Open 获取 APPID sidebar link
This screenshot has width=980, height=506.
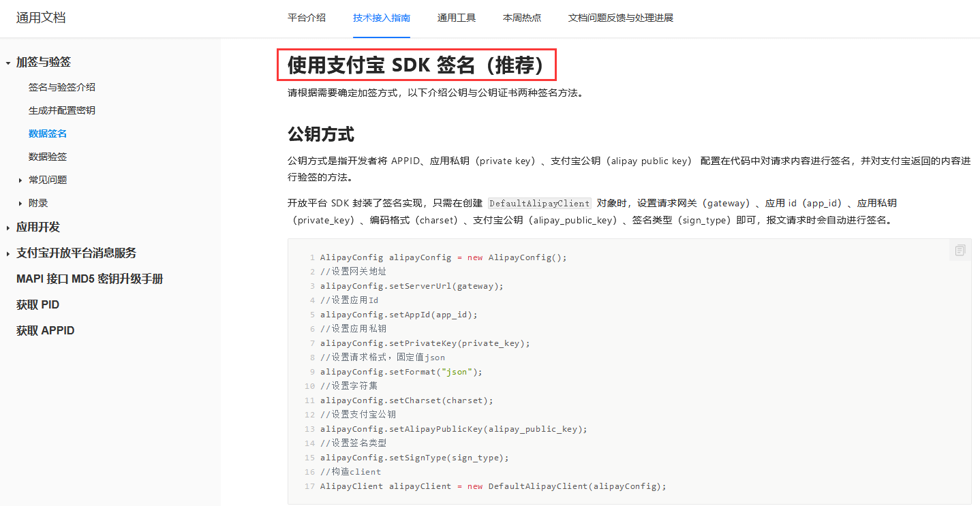[x=46, y=330]
